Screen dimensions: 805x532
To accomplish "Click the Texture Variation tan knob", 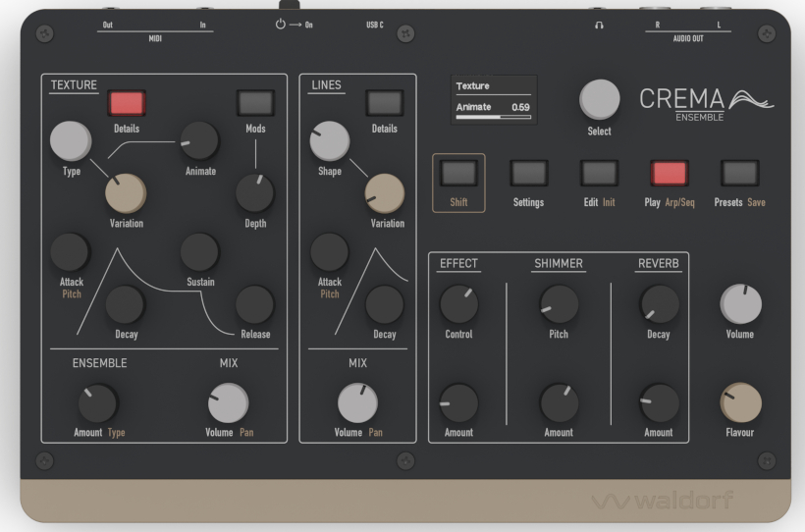I will (126, 193).
